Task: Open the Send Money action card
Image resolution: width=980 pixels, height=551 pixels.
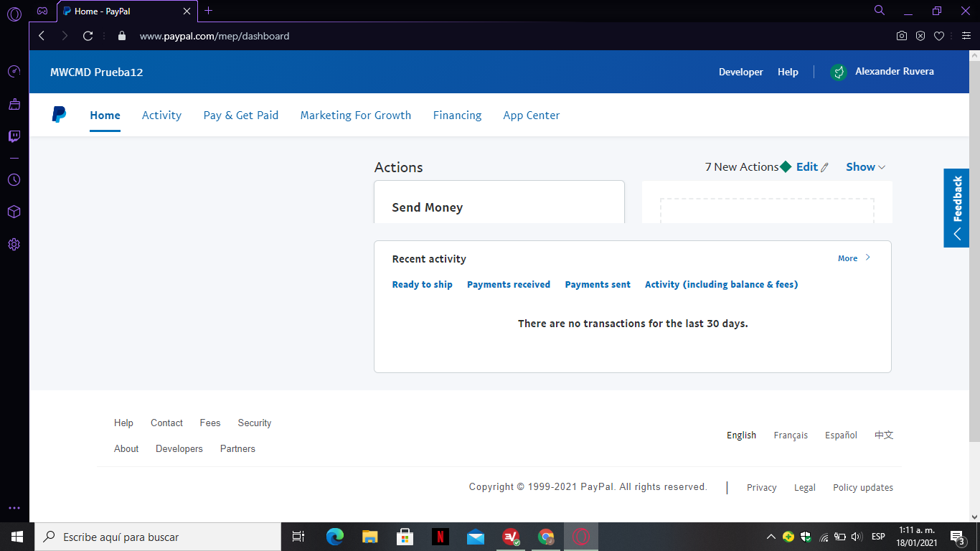Action: [499, 202]
